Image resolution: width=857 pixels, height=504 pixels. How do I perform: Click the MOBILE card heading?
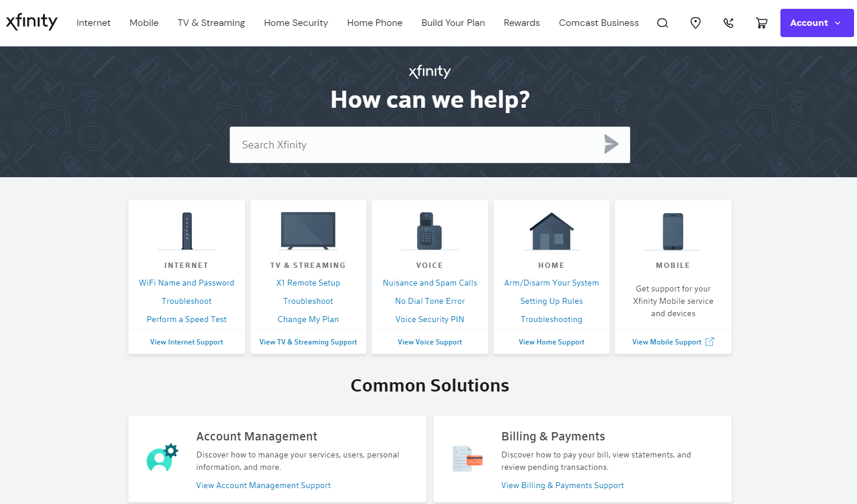(x=673, y=266)
